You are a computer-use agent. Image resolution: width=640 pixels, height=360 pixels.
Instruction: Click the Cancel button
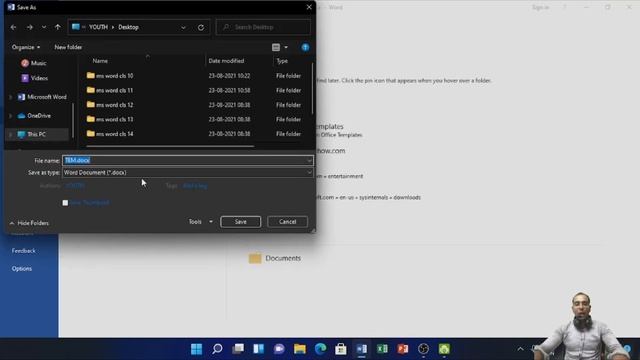[x=287, y=222]
